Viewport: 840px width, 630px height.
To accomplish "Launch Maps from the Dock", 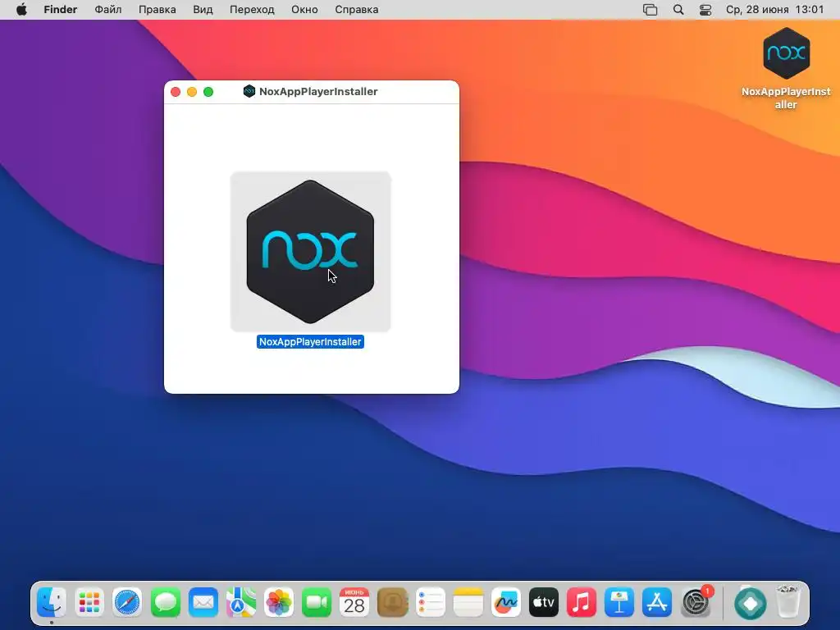I will [241, 602].
